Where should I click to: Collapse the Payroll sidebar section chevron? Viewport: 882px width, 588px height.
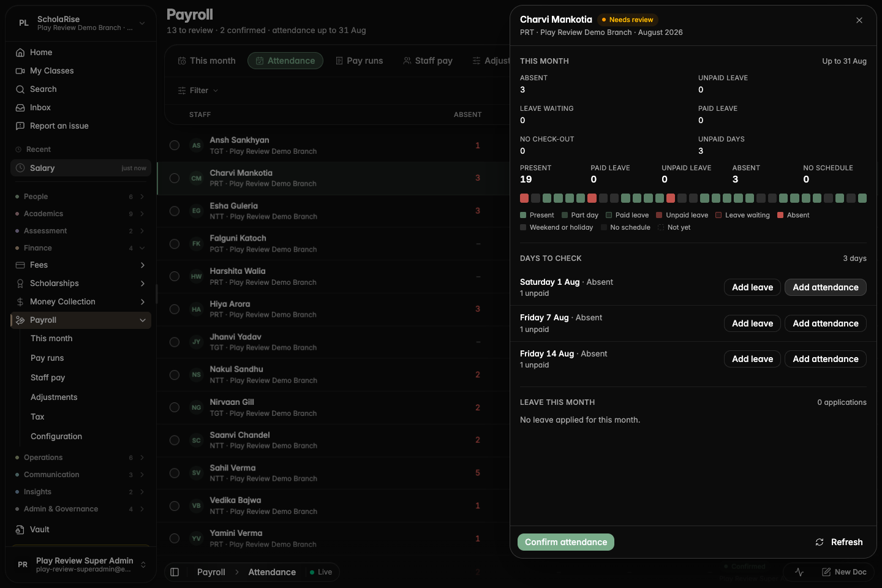click(143, 320)
